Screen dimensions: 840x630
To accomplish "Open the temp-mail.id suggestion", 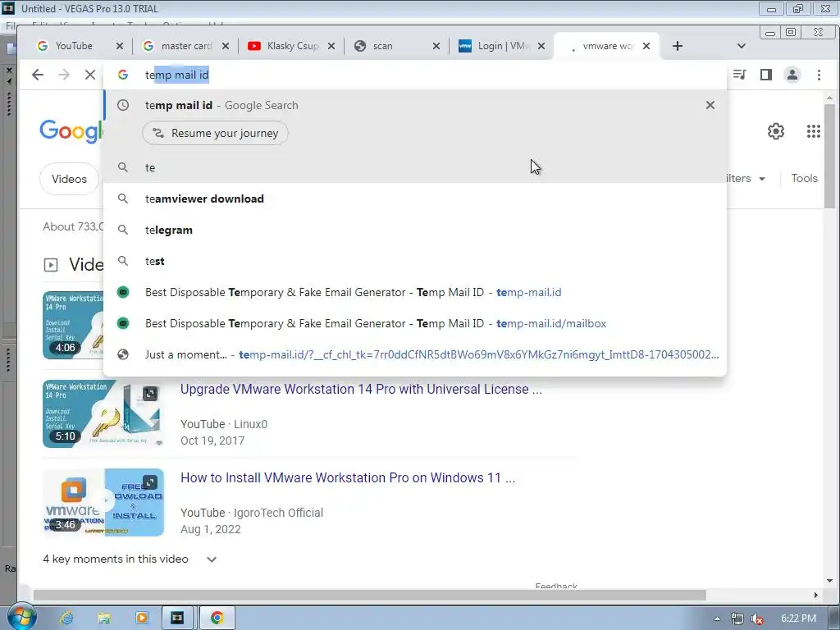I will 415,292.
